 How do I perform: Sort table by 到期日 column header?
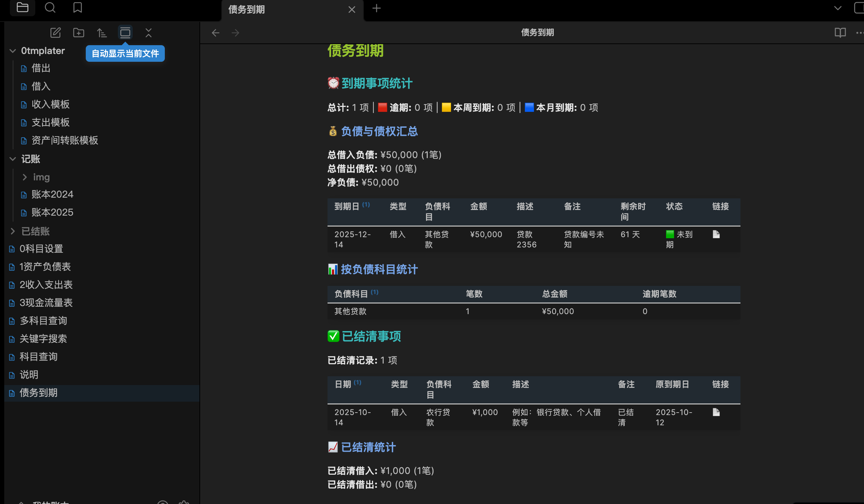pos(347,206)
